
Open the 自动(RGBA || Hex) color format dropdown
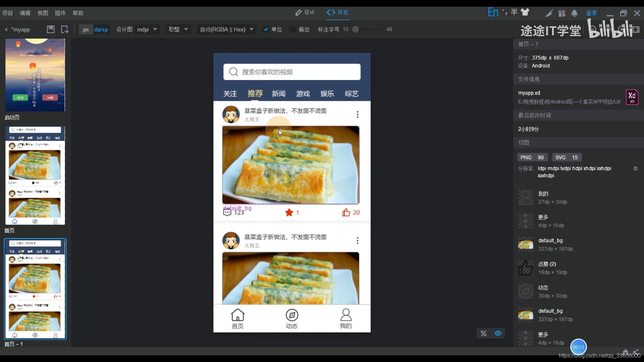click(x=226, y=29)
